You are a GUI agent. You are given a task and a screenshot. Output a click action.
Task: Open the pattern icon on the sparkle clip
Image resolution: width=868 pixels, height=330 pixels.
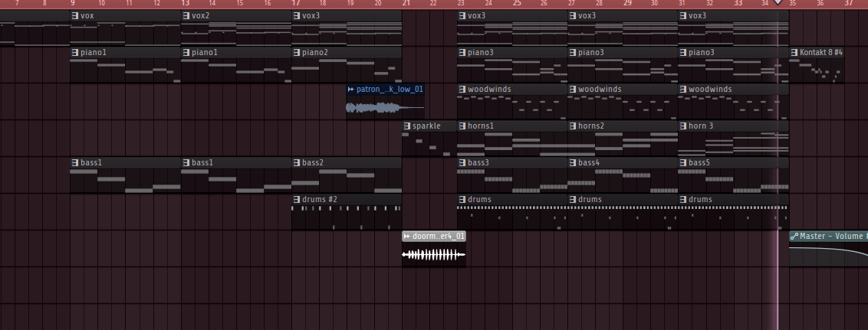tap(407, 126)
